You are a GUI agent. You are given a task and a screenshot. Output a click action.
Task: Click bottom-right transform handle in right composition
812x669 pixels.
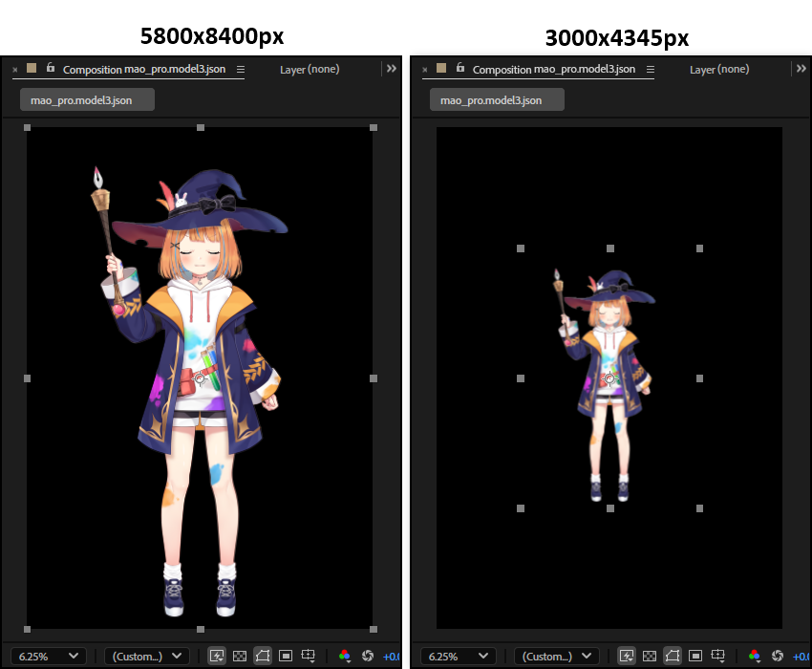point(699,508)
